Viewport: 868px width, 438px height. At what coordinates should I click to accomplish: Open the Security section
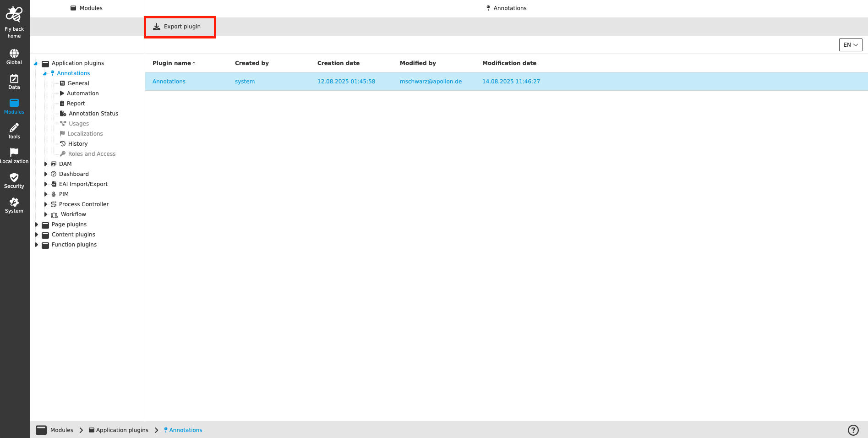pyautogui.click(x=14, y=180)
